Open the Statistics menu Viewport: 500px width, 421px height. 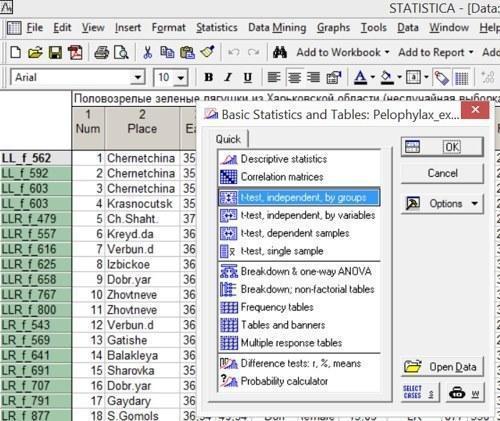(x=217, y=27)
